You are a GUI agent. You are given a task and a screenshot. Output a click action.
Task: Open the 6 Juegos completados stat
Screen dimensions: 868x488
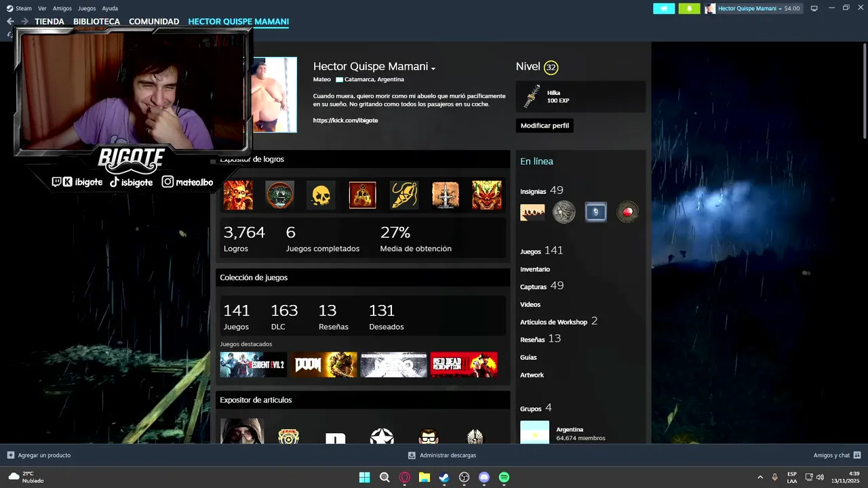click(x=323, y=239)
